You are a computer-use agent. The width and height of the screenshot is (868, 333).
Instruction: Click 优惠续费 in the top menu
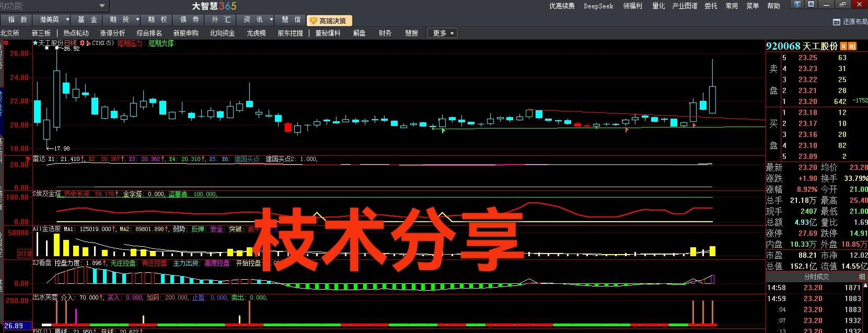point(562,6)
